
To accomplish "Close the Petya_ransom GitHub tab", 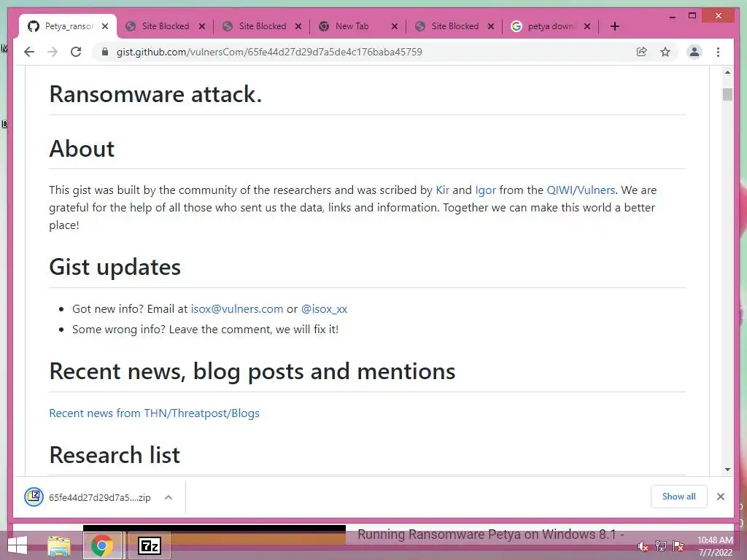I will pyautogui.click(x=105, y=26).
